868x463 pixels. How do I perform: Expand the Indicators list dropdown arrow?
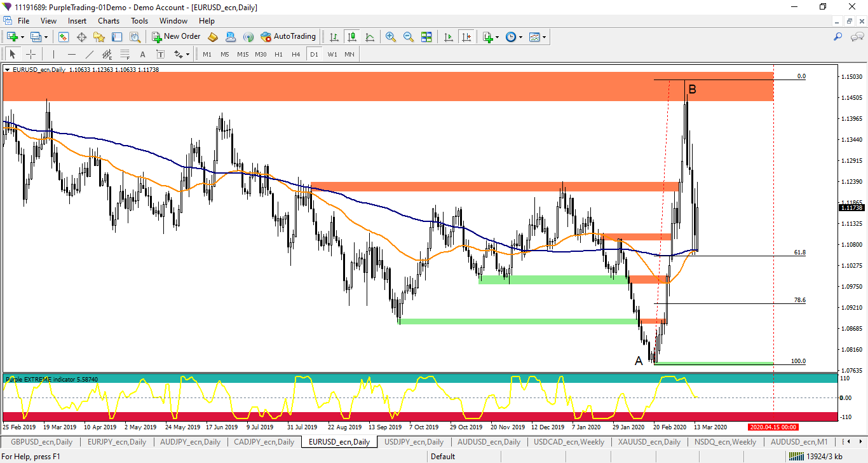point(497,37)
